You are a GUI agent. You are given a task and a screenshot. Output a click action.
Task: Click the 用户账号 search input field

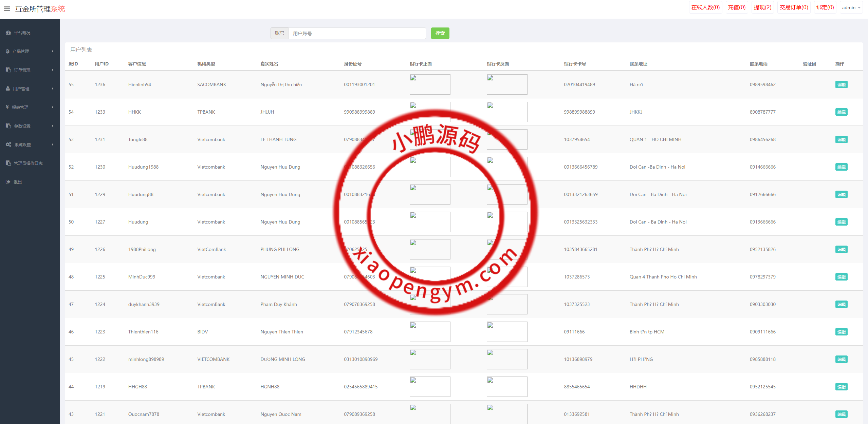[357, 33]
